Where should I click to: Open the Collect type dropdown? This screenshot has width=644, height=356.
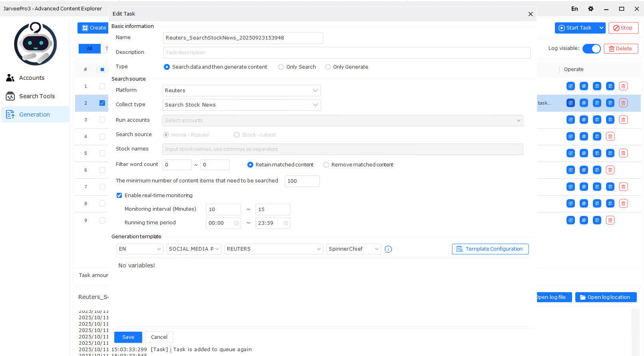[241, 105]
